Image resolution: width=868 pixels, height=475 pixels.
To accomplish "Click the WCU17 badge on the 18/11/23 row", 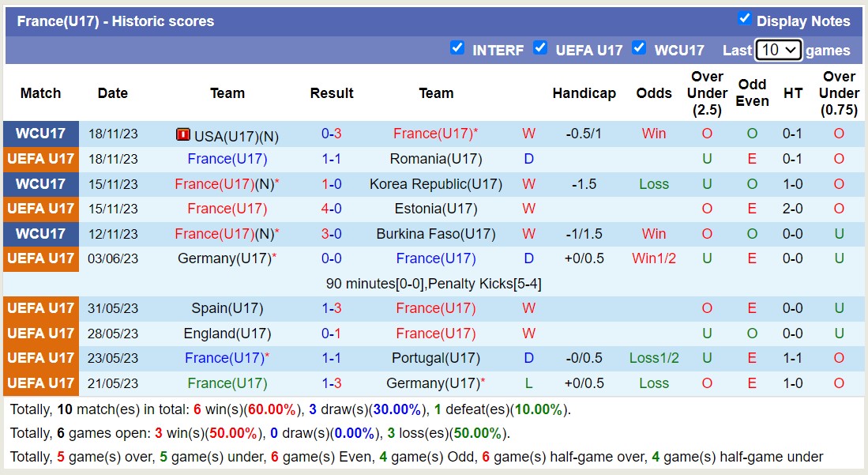I will pos(40,134).
